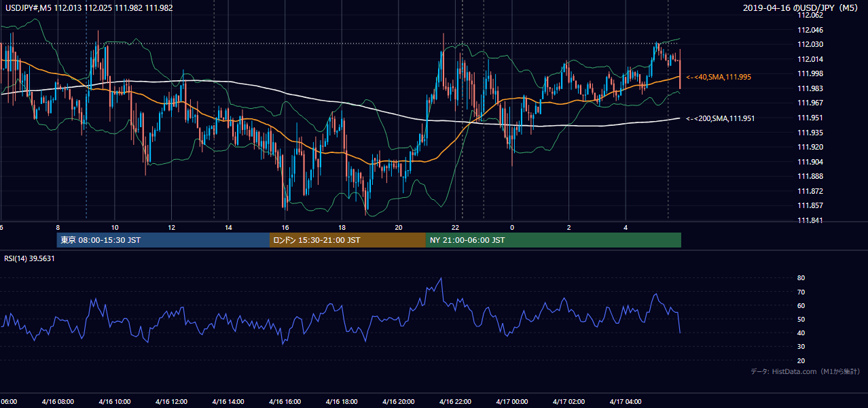Click the 4/17 04:00 date label
Viewport: 868px width, 408px height.
click(625, 402)
